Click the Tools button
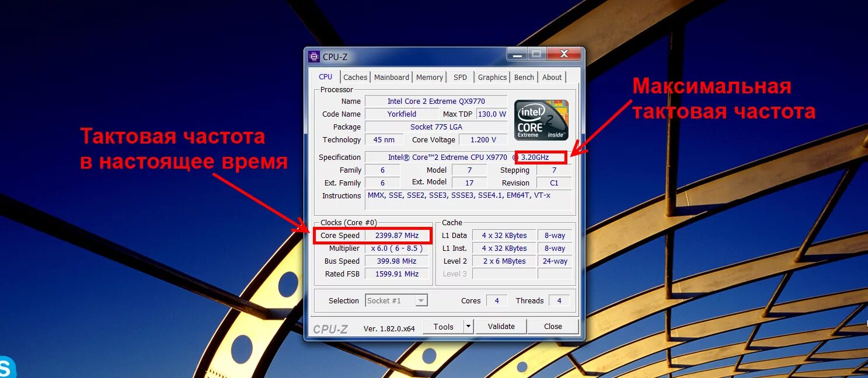This screenshot has height=378, width=868. click(444, 327)
